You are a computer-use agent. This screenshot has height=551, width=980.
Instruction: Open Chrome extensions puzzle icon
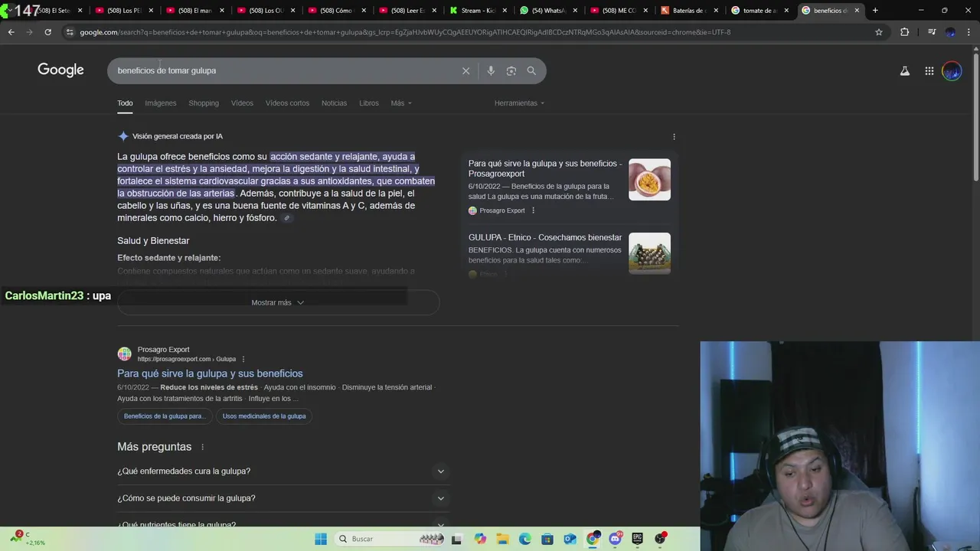tap(904, 32)
